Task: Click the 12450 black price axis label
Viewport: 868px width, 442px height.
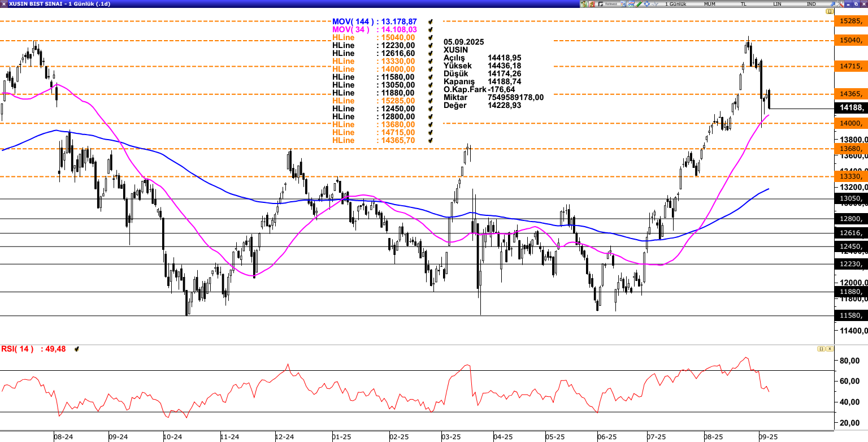Action: (x=850, y=246)
